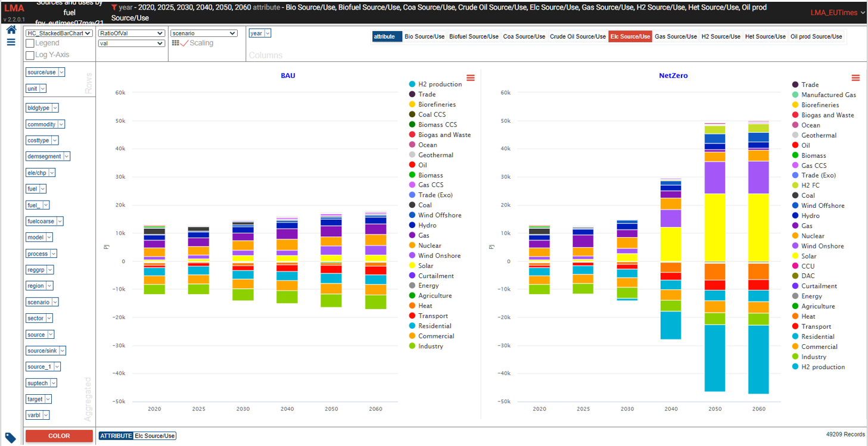Click the 2050 bar in NetZero chart

tap(714, 257)
